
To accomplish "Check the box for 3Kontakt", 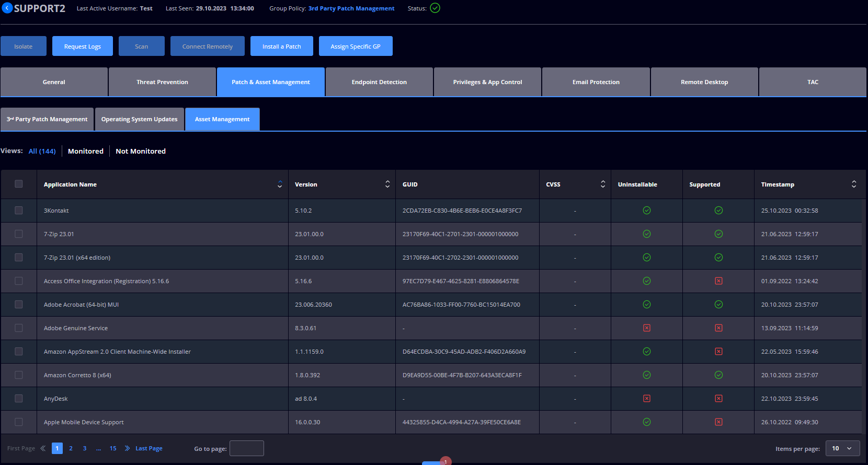I will 19,211.
